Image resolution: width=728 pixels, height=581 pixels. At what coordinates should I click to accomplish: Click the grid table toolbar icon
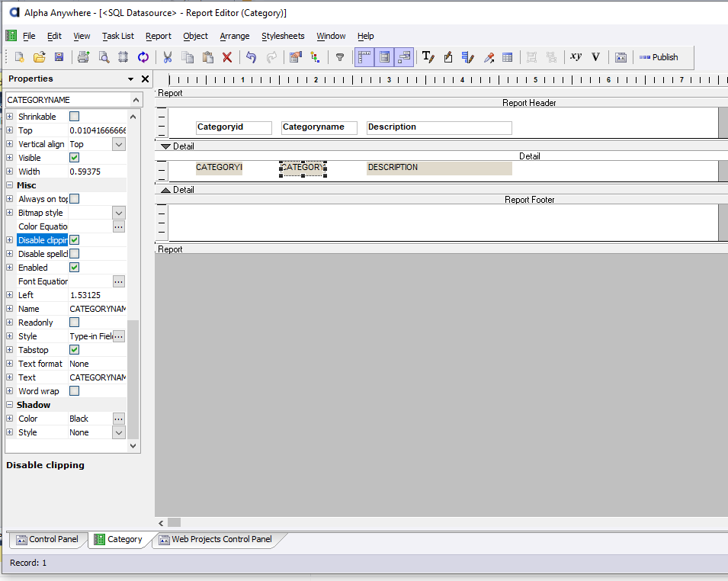pyautogui.click(x=508, y=57)
